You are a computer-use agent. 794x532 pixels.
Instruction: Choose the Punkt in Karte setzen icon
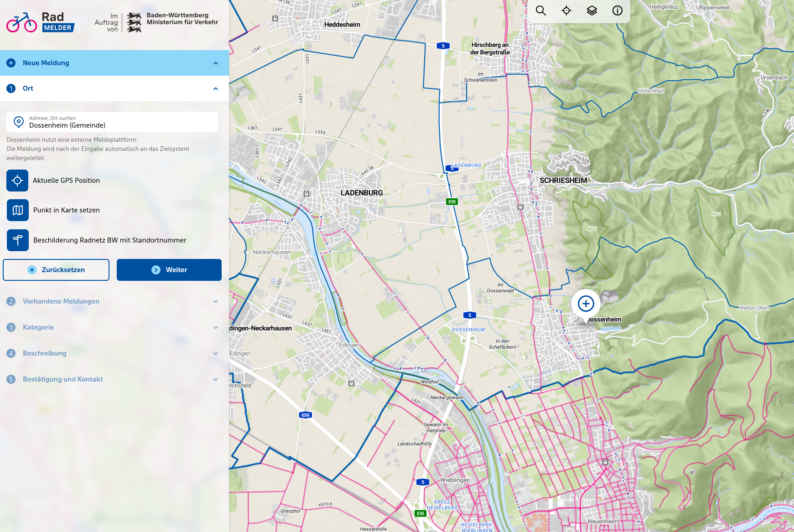coord(18,210)
